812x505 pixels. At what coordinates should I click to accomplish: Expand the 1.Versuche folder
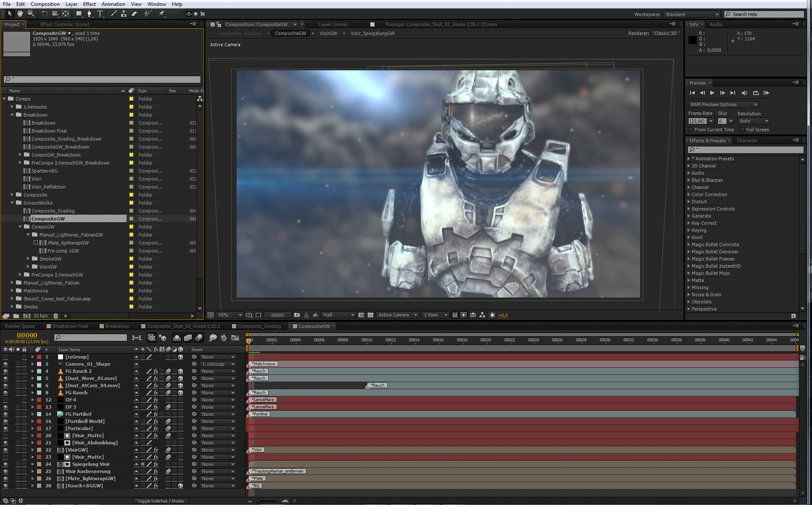click(x=12, y=107)
